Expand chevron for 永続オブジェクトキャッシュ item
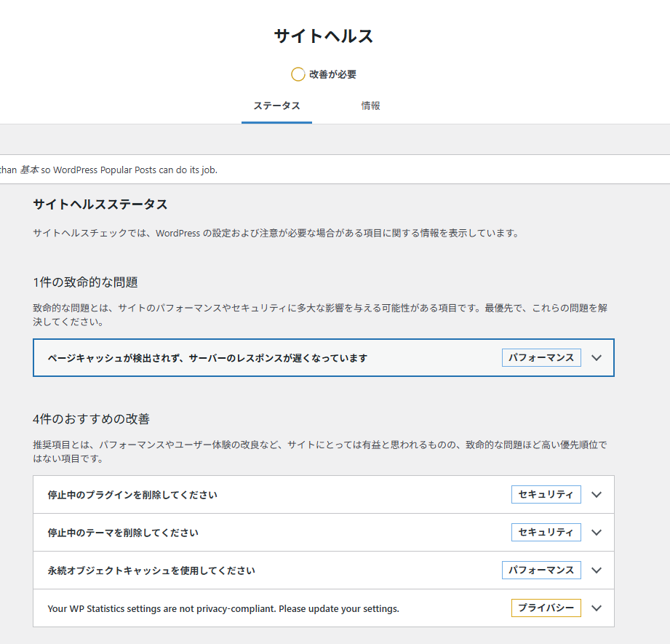 click(597, 570)
